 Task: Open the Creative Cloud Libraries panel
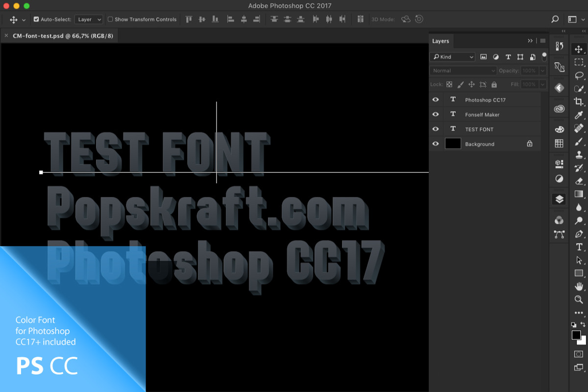coord(559,109)
